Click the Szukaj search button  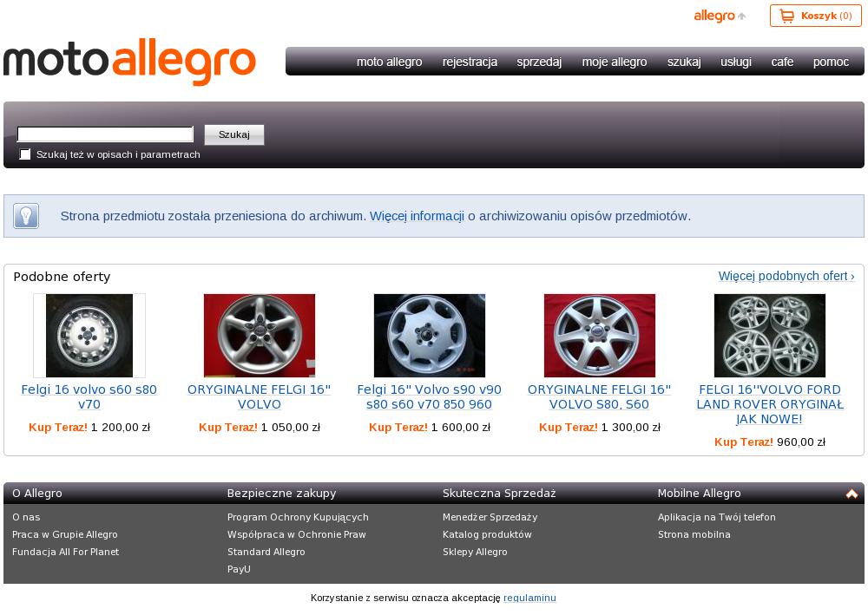[234, 134]
